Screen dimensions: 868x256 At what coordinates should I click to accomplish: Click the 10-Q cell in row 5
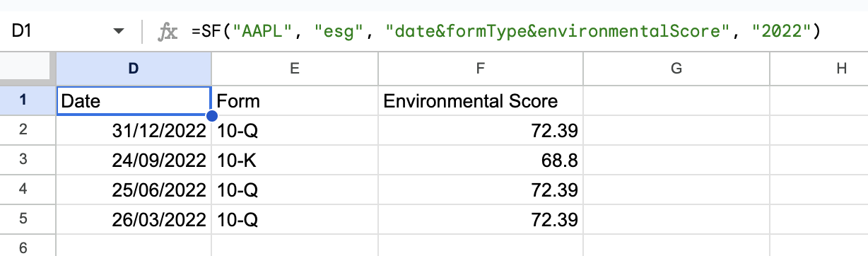(x=295, y=219)
